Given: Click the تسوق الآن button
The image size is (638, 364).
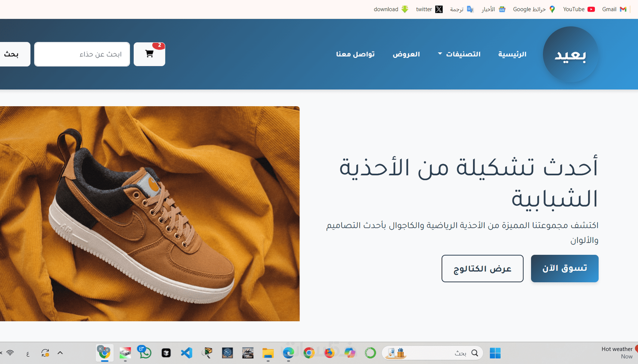Looking at the screenshot, I should [x=564, y=269].
